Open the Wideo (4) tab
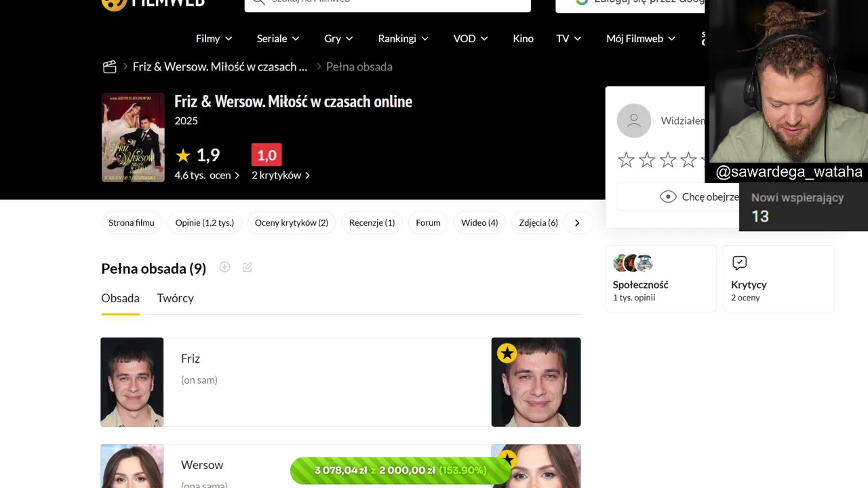Image resolution: width=868 pixels, height=488 pixels. pyautogui.click(x=479, y=223)
